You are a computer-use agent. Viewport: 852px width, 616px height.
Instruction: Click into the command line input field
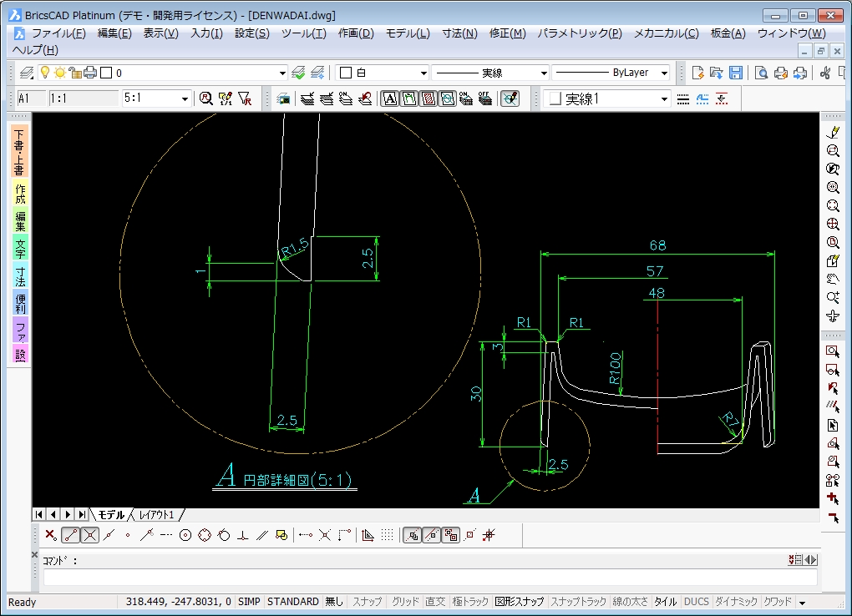[x=418, y=578]
